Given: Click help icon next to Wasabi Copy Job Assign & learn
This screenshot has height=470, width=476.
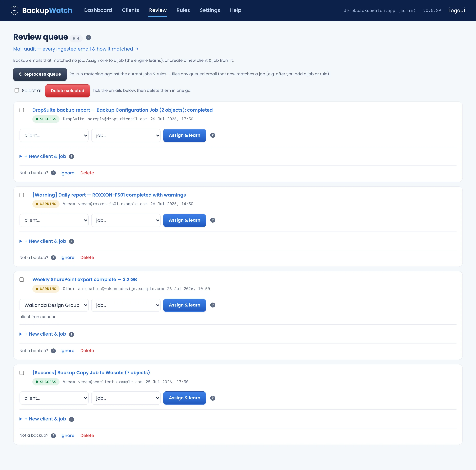Looking at the screenshot, I should 213,398.
